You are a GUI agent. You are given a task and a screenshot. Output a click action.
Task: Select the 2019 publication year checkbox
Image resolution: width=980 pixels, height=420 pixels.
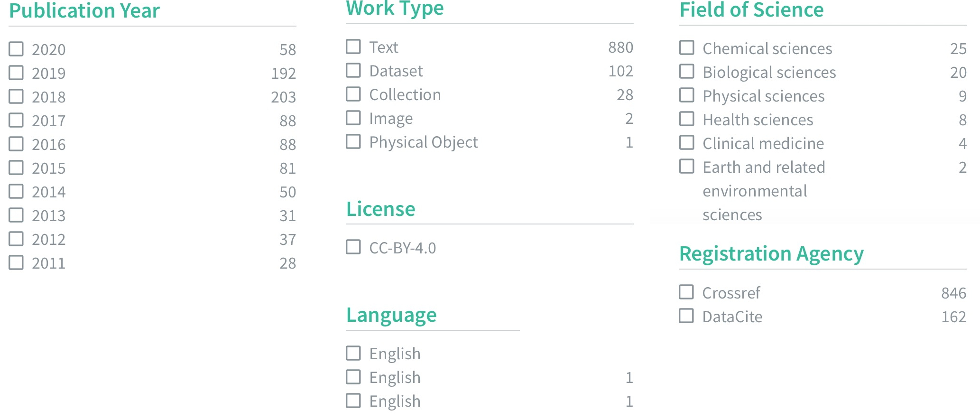(16, 73)
